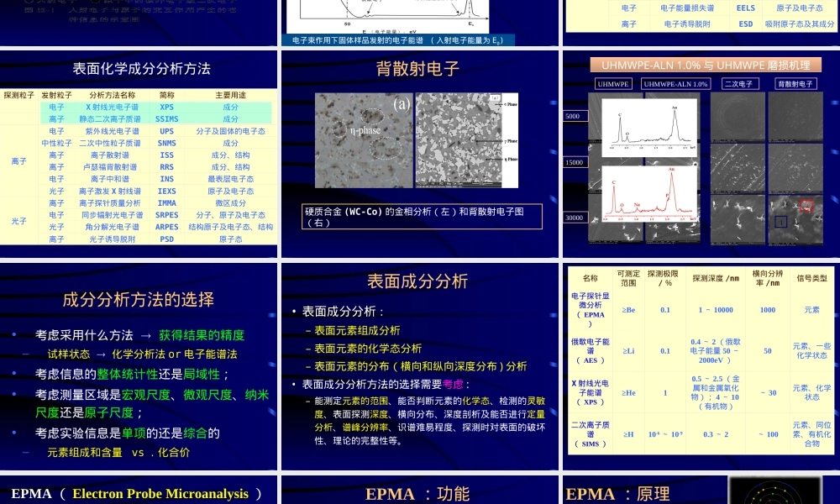Click the '卢瑟福背散射谱' method name
This screenshot has height=504, width=840.
[110, 167]
